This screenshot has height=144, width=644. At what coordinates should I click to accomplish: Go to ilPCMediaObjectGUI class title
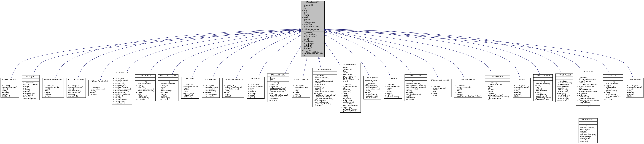click(x=278, y=75)
